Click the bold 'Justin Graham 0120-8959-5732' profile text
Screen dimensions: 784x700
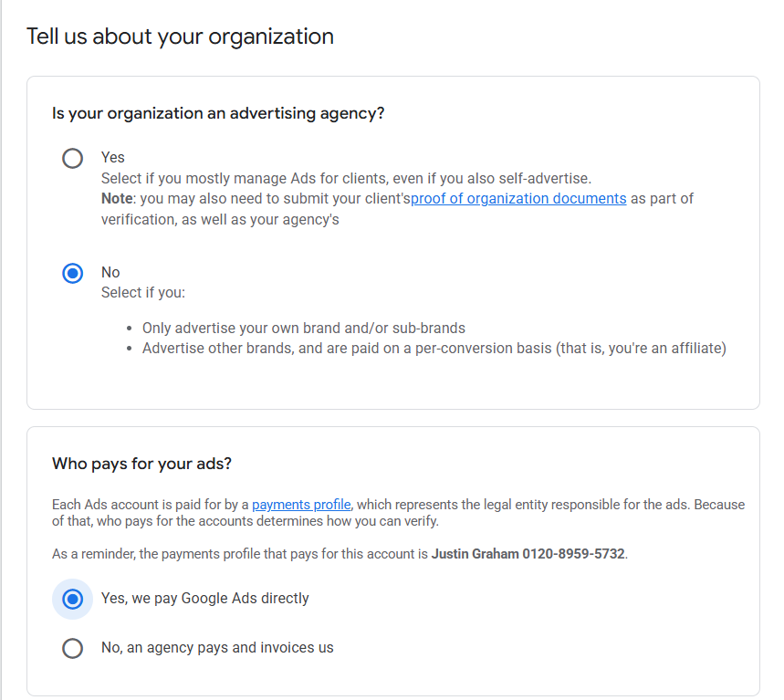click(x=528, y=554)
